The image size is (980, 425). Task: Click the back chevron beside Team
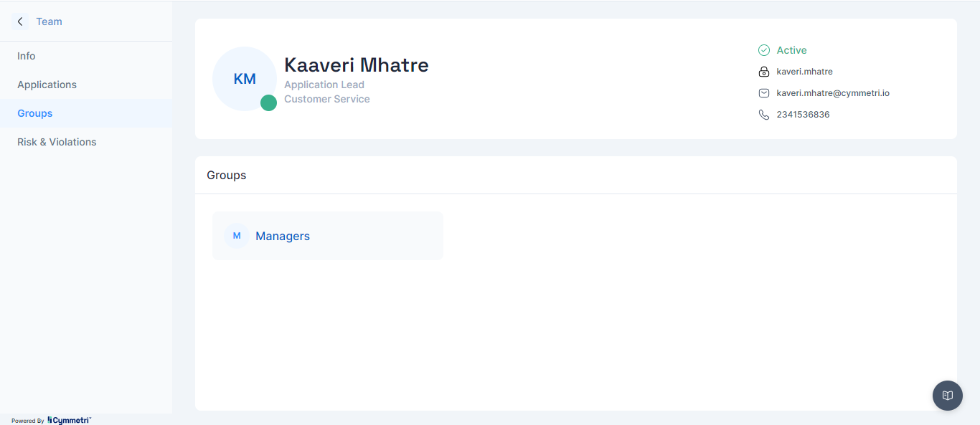point(20,22)
